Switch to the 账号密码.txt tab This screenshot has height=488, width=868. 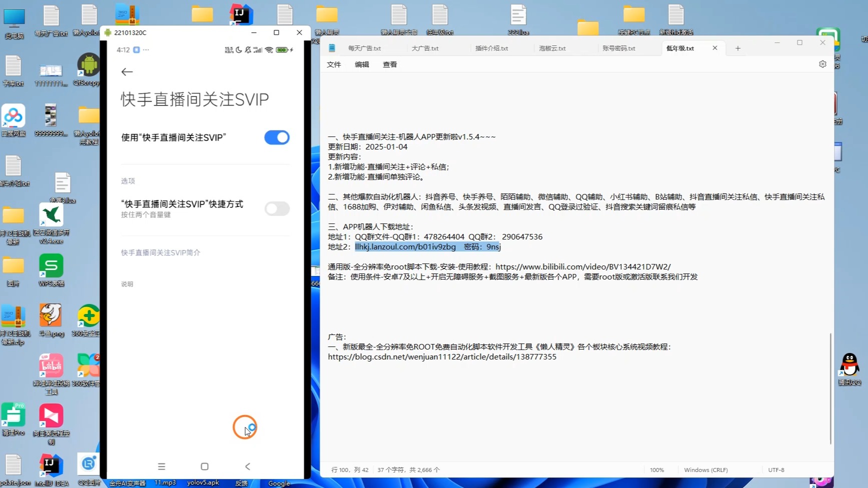click(x=619, y=48)
